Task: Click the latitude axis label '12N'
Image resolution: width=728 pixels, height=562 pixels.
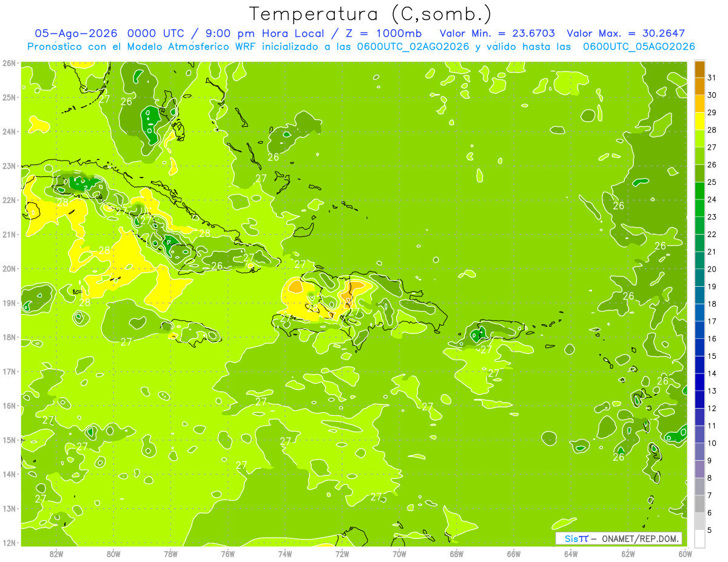Action: [x=9, y=543]
